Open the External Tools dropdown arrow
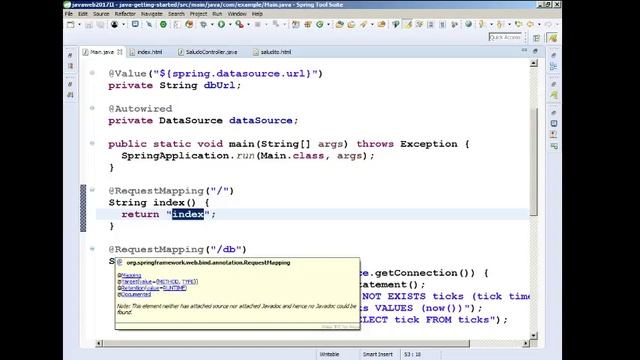The image size is (640, 360). click(x=249, y=24)
